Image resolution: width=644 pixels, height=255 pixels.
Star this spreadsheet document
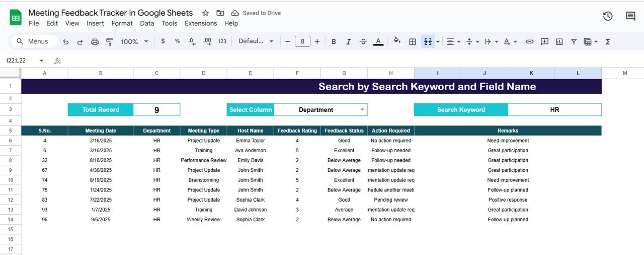point(205,13)
